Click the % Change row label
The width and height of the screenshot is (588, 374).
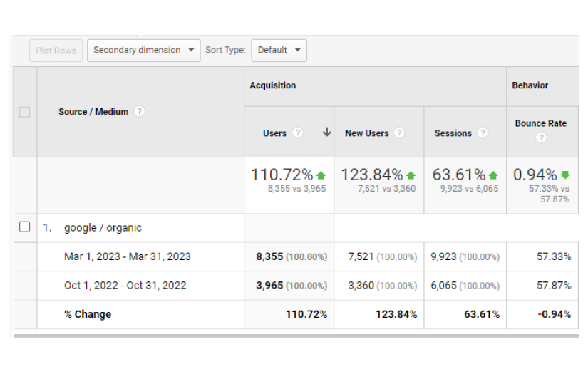click(88, 314)
